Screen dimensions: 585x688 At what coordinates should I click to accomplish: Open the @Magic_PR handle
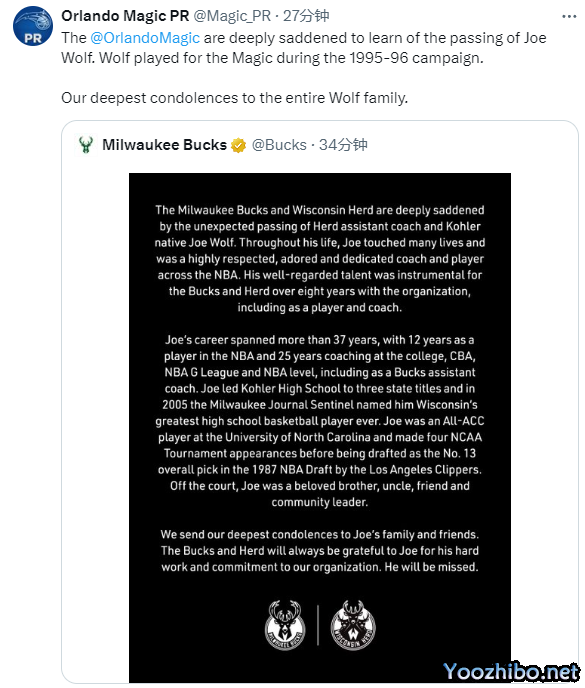[x=232, y=16]
